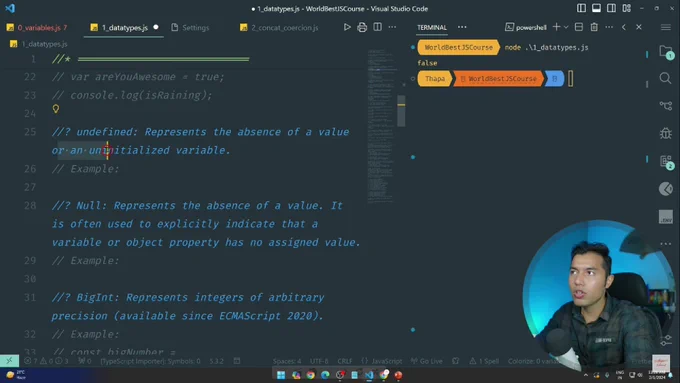Click the unsaved dot on 1_datatypes.js tab
This screenshot has height=383, width=680.
click(x=156, y=27)
